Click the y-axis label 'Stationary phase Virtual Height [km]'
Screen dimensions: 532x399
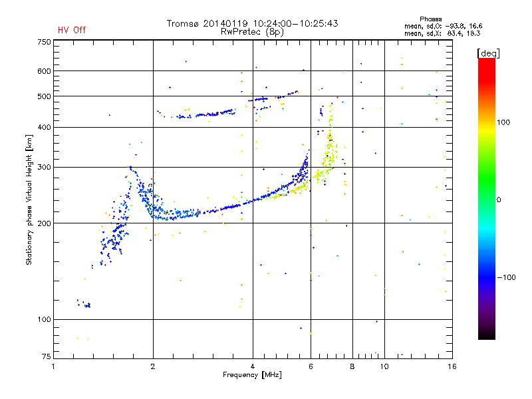(29, 200)
